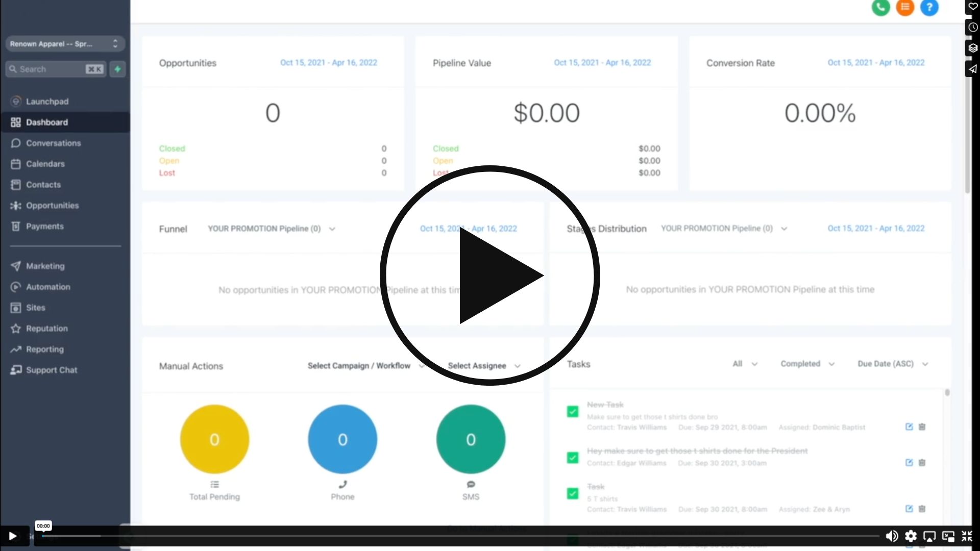This screenshot has height=551, width=980.
Task: Click the lightning bolt quick actions icon
Action: click(x=117, y=69)
